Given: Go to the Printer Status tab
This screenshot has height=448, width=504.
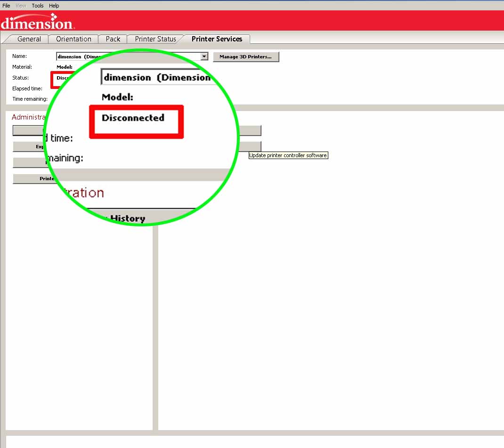Looking at the screenshot, I should [155, 39].
